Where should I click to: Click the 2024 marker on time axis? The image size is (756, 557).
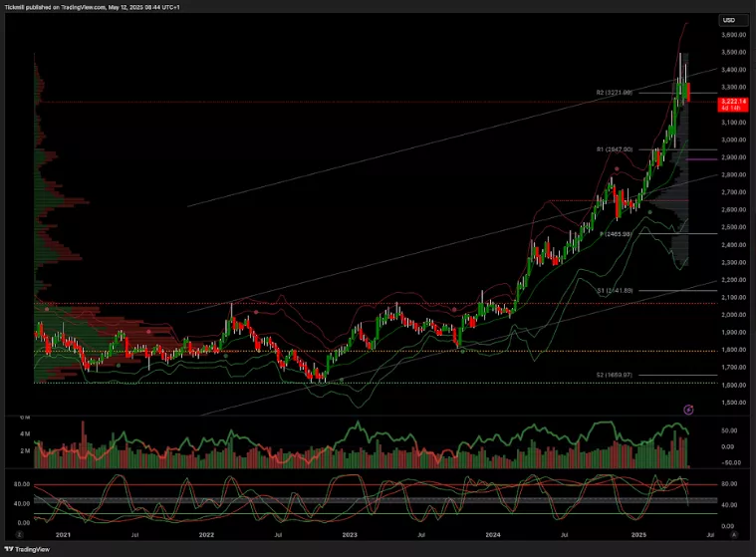pyautogui.click(x=493, y=535)
